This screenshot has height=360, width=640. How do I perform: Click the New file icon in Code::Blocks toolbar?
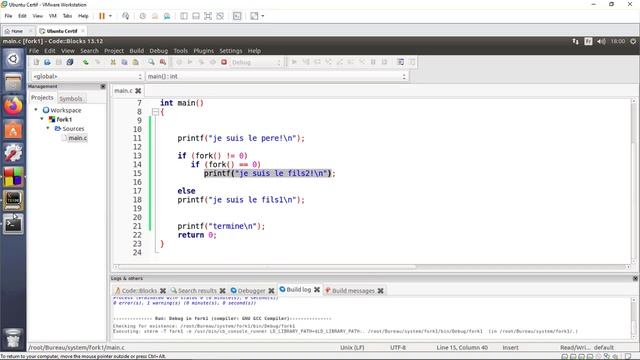(36, 62)
